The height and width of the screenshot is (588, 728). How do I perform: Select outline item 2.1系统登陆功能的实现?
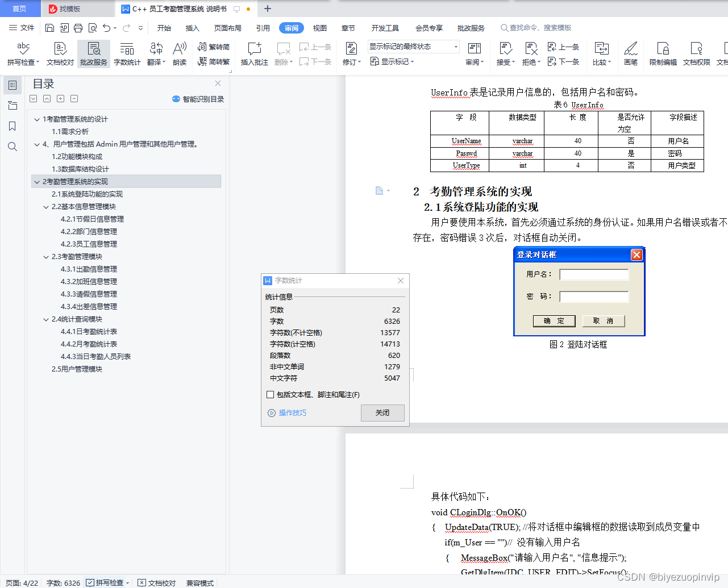[87, 194]
